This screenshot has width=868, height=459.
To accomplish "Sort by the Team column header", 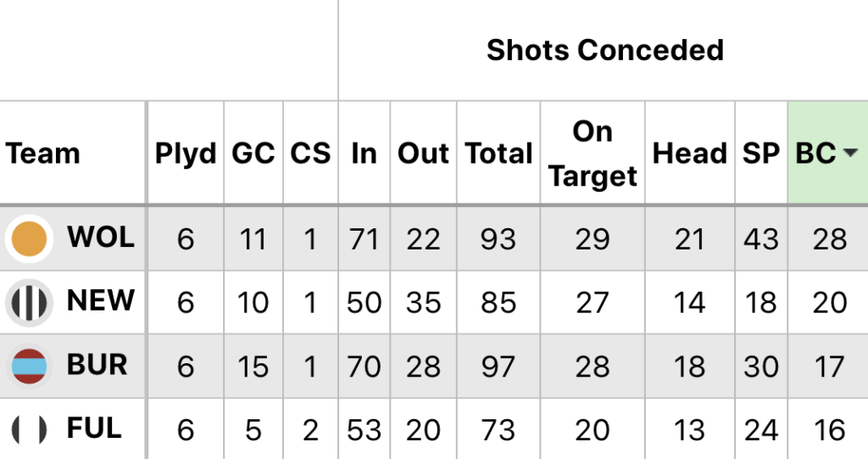I will [x=43, y=154].
